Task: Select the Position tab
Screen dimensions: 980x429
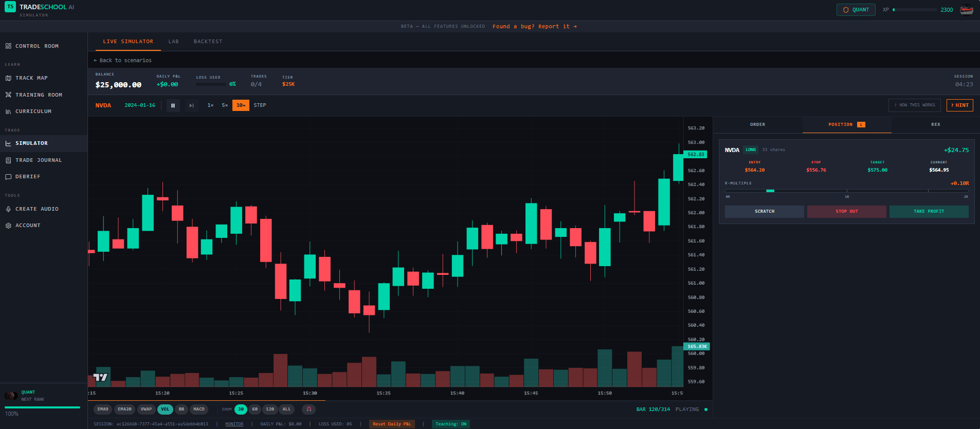Action: pyautogui.click(x=847, y=125)
